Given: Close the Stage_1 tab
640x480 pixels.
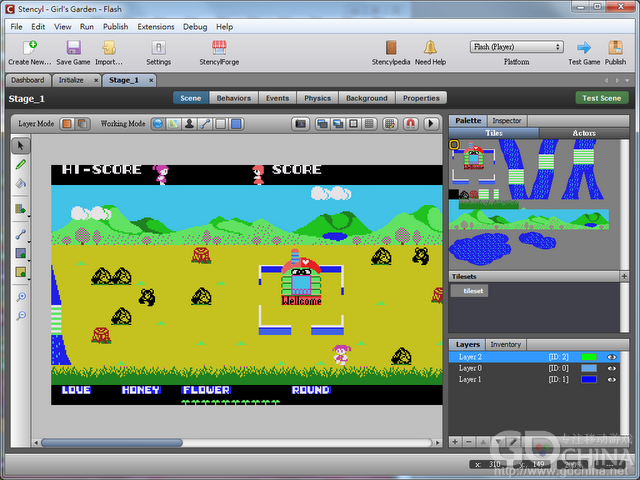Looking at the screenshot, I should (151, 80).
